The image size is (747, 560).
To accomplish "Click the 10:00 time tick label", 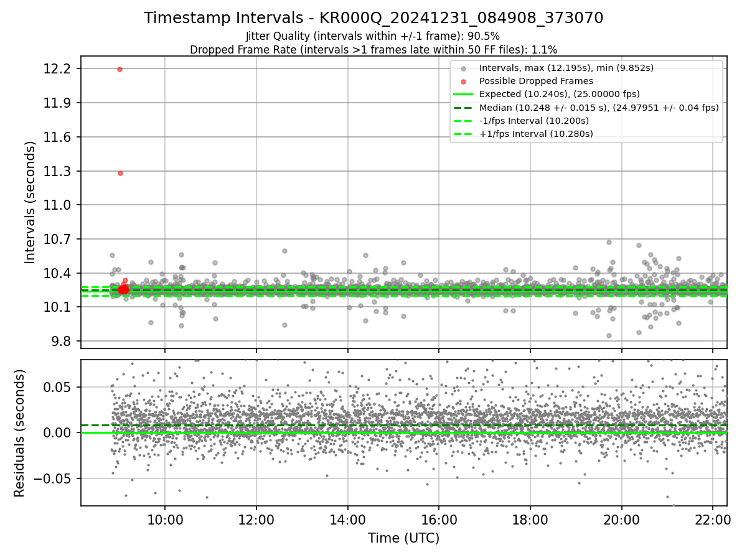I will click(x=165, y=520).
